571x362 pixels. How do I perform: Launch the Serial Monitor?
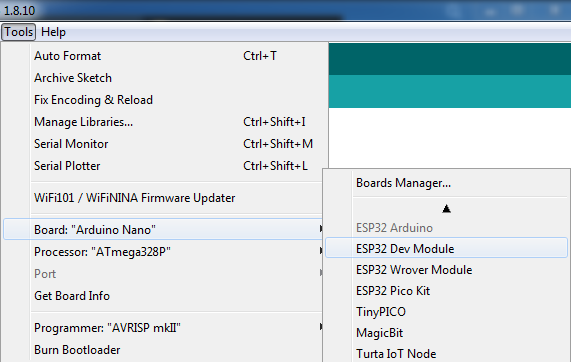pyautogui.click(x=163, y=144)
